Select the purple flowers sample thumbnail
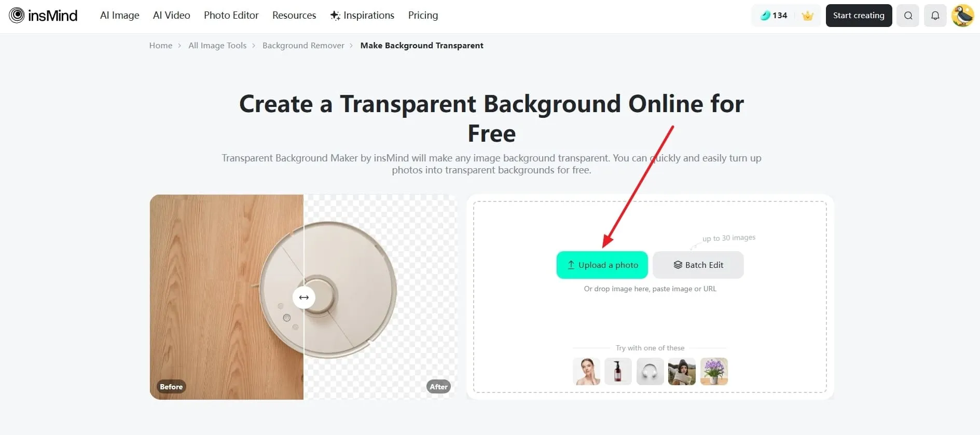 click(x=714, y=371)
